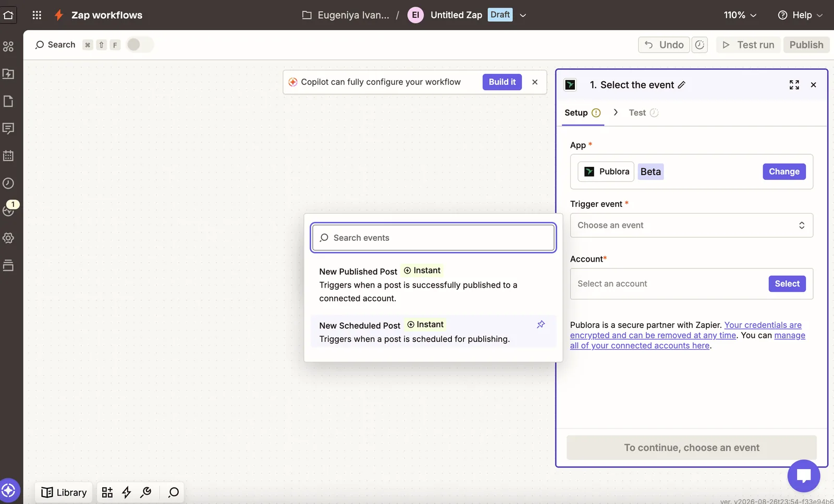Click the Publora app icon in panel header
Screen dimensions: 834x504
tap(571, 85)
